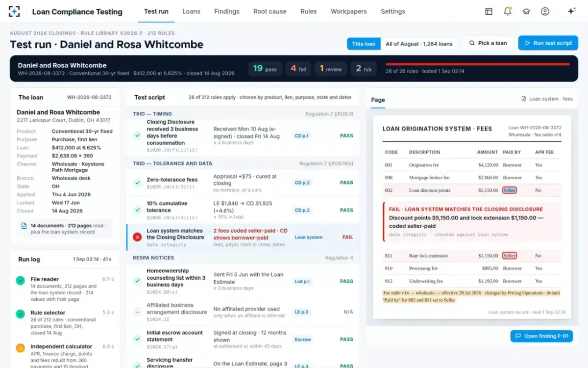Click the 4 fail counter
The image size is (588, 368).
click(298, 69)
